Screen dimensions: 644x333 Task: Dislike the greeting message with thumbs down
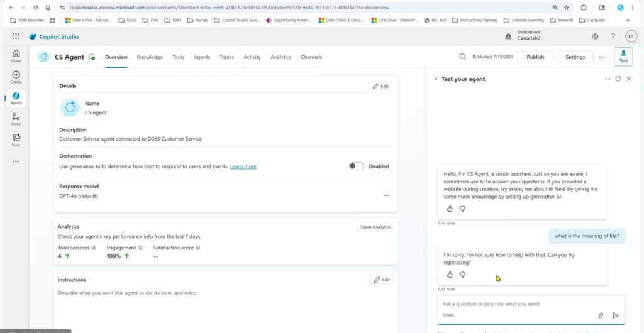coord(462,209)
